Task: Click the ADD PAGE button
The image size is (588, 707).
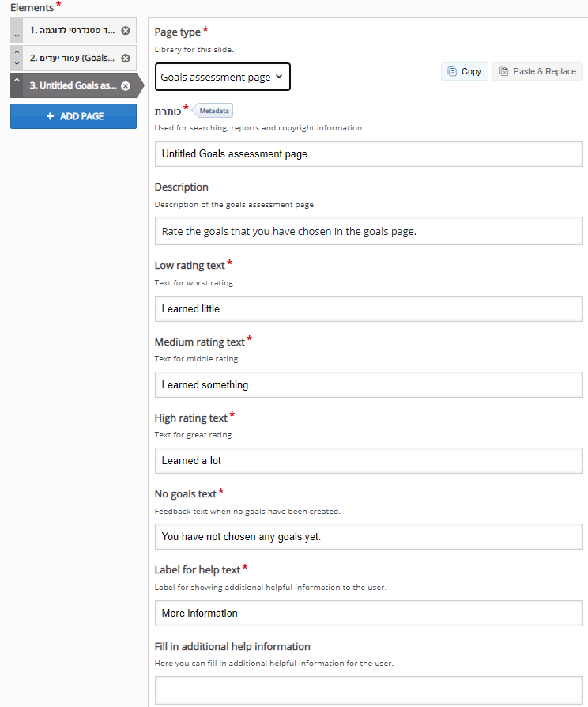Action: click(x=73, y=116)
